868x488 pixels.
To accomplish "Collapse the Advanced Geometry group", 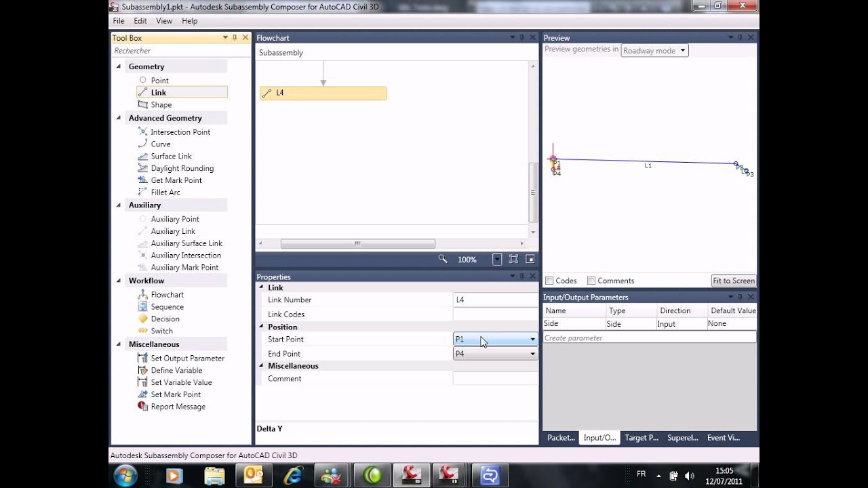I will (119, 118).
